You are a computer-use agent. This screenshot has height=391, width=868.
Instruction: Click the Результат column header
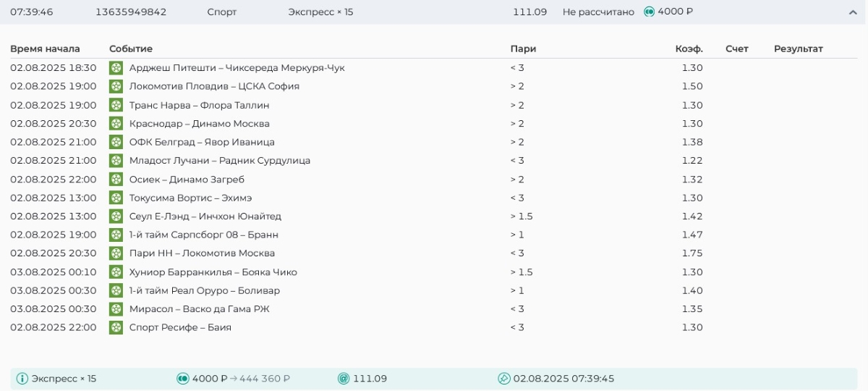[799, 49]
